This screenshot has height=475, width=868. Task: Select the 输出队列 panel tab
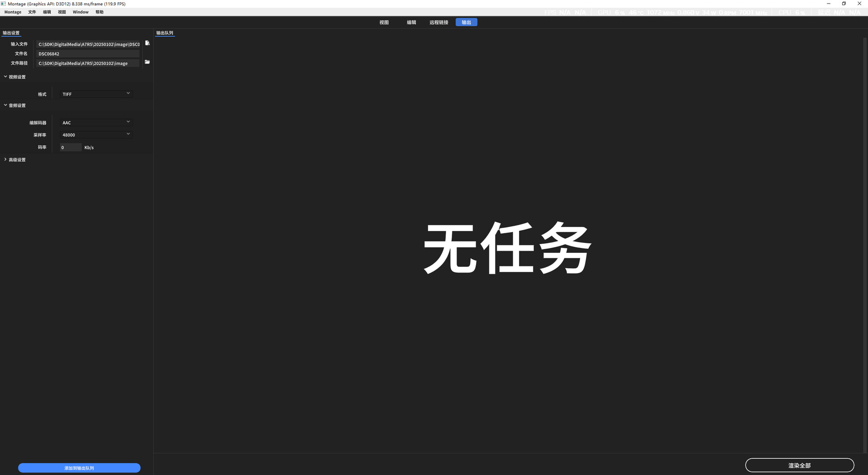(165, 33)
